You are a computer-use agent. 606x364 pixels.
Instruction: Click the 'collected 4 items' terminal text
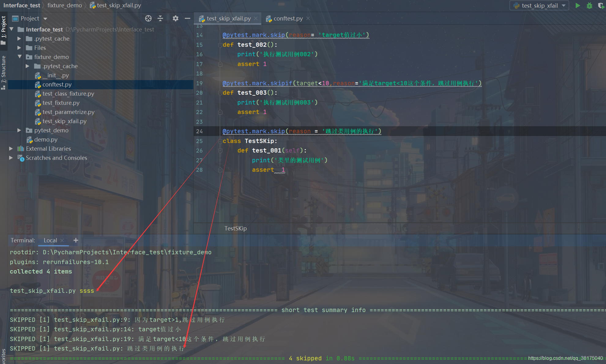pos(41,271)
